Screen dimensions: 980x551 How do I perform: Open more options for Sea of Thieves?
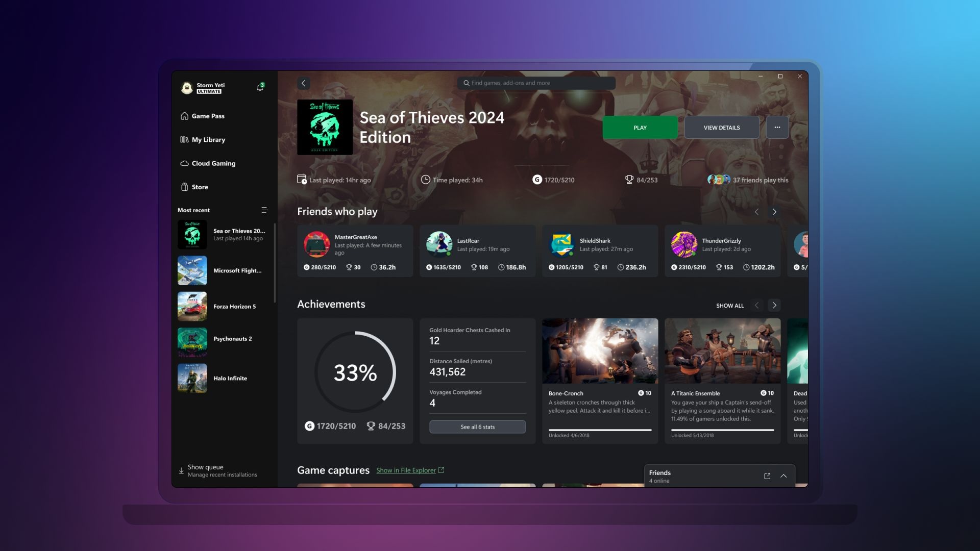(x=777, y=127)
